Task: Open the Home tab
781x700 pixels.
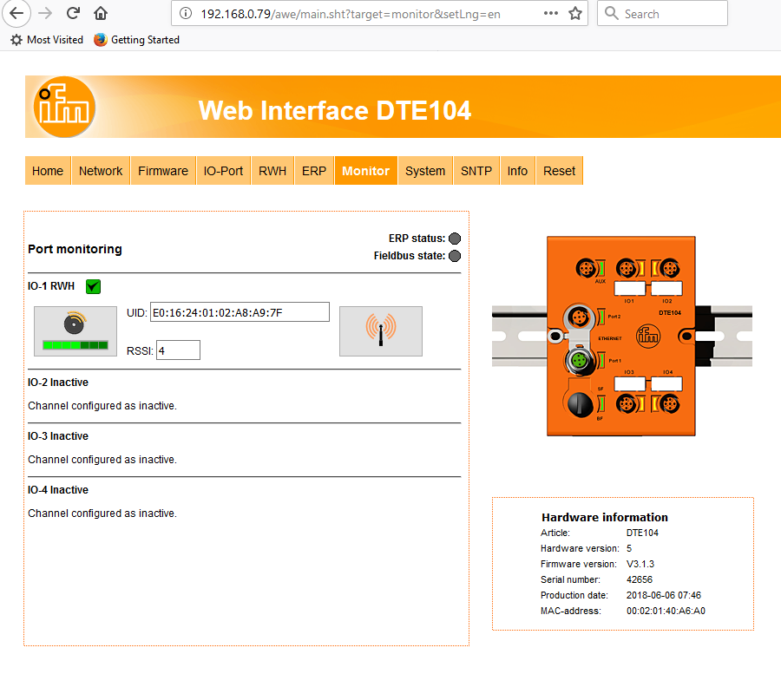Action: (x=48, y=171)
